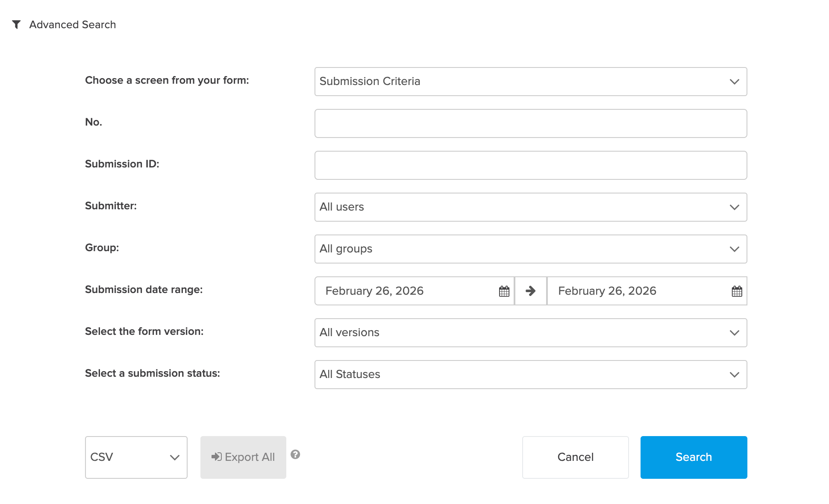Viewport: 829px width, 504px height.
Task: Open the end date calendar picker
Action: point(737,291)
